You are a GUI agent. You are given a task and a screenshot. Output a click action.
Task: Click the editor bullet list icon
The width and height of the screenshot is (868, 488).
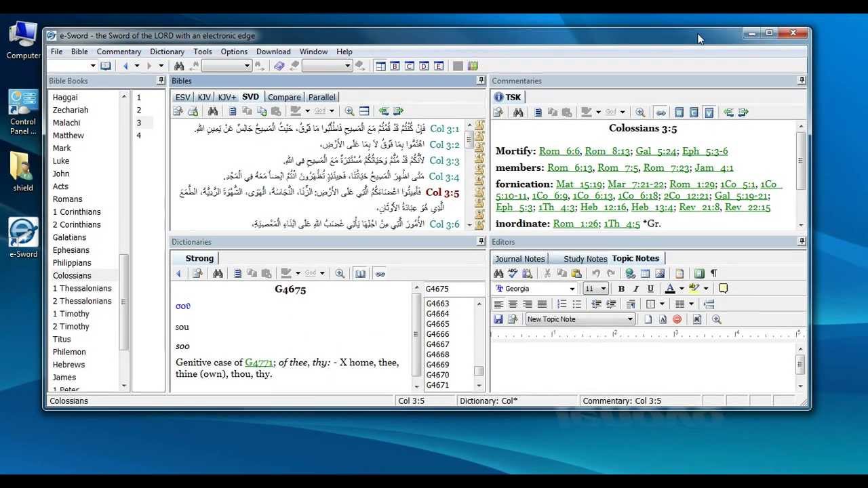[x=576, y=304]
